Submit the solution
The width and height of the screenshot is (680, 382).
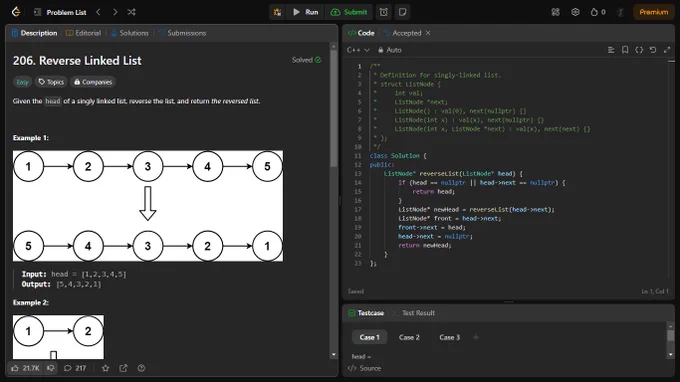349,12
